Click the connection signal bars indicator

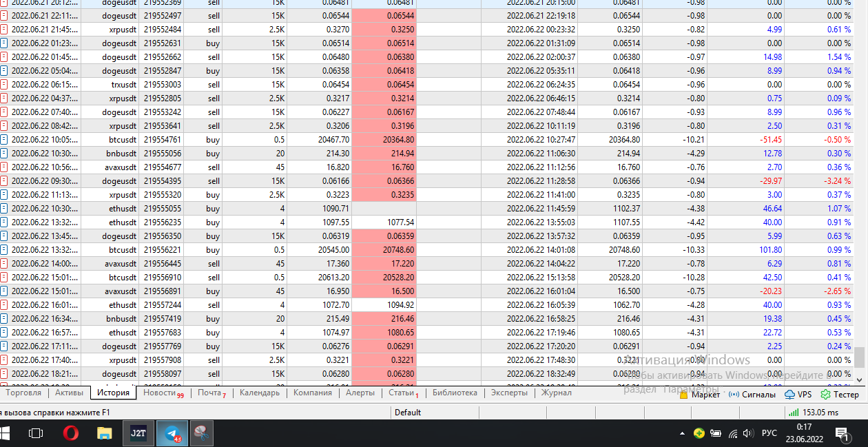[x=794, y=412]
